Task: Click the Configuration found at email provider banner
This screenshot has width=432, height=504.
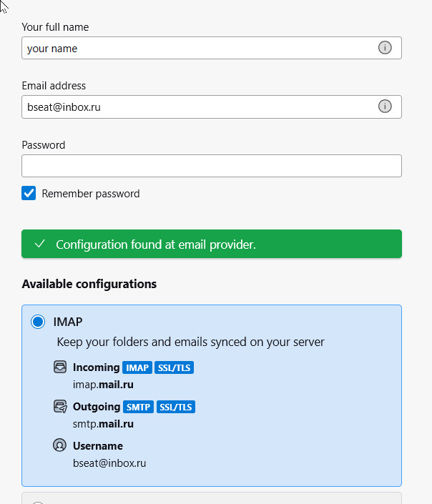Action: (211, 244)
